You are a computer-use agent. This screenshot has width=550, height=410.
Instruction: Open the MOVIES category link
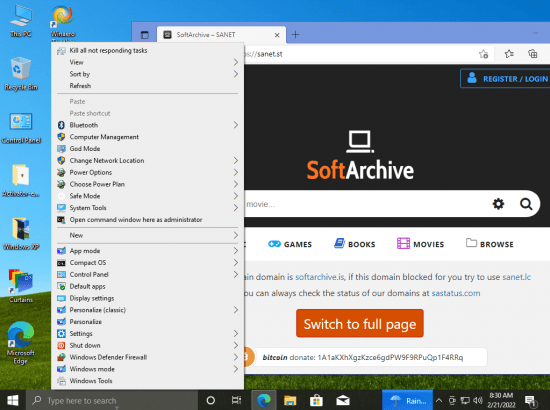420,244
